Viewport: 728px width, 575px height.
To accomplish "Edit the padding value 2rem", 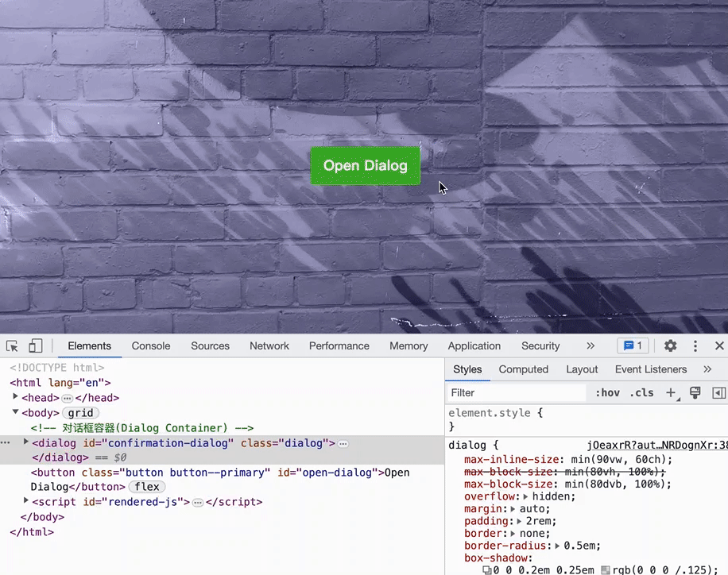I will (x=538, y=521).
